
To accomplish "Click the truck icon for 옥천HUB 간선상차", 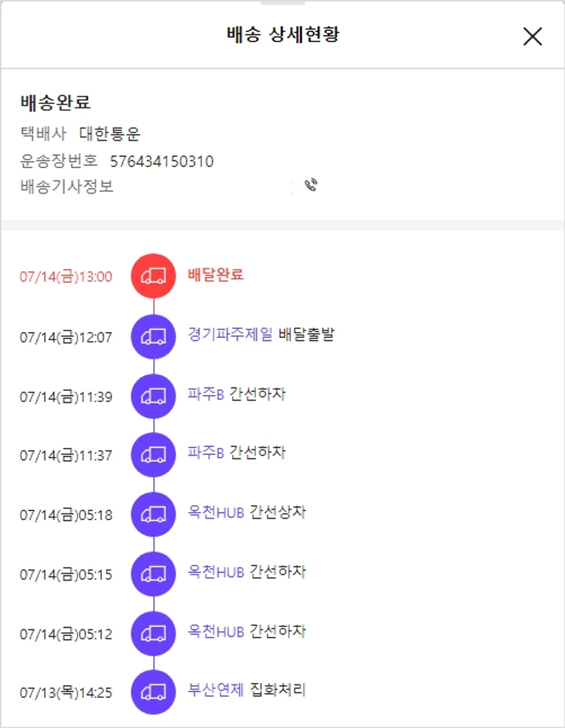I will [154, 514].
